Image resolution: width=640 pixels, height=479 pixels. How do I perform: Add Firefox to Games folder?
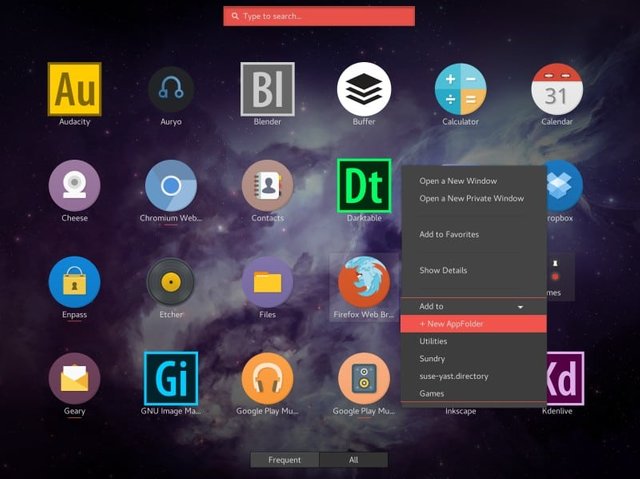[474, 393]
